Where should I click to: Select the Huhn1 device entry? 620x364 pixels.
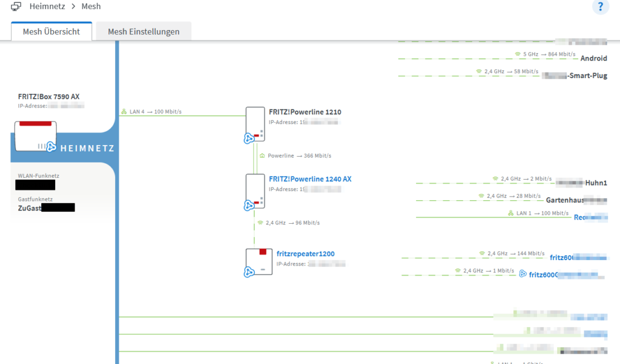(596, 183)
